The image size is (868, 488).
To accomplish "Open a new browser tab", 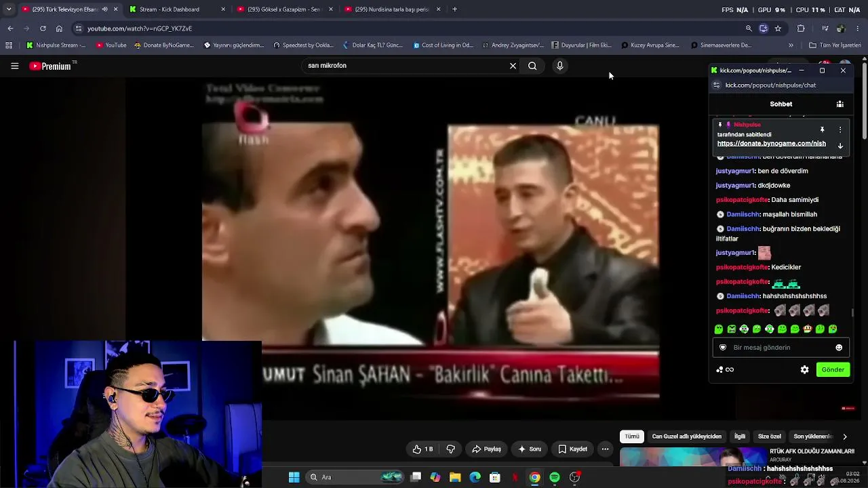I will pyautogui.click(x=454, y=9).
